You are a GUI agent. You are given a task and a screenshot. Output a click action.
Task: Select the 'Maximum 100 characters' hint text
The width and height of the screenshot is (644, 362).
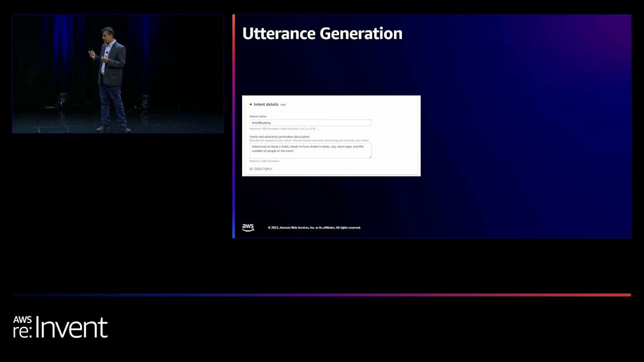(284, 129)
